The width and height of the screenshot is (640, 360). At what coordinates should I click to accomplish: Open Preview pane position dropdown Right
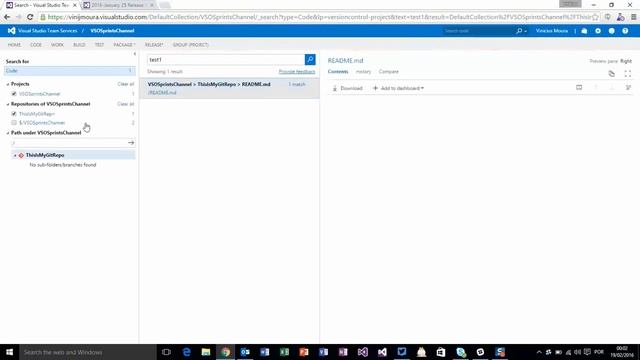pyautogui.click(x=626, y=61)
